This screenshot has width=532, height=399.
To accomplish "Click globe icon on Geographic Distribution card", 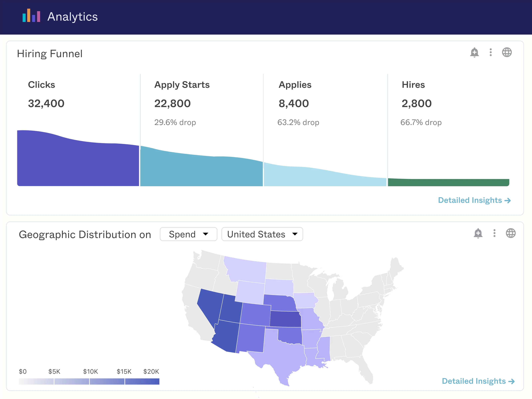I will coord(511,233).
